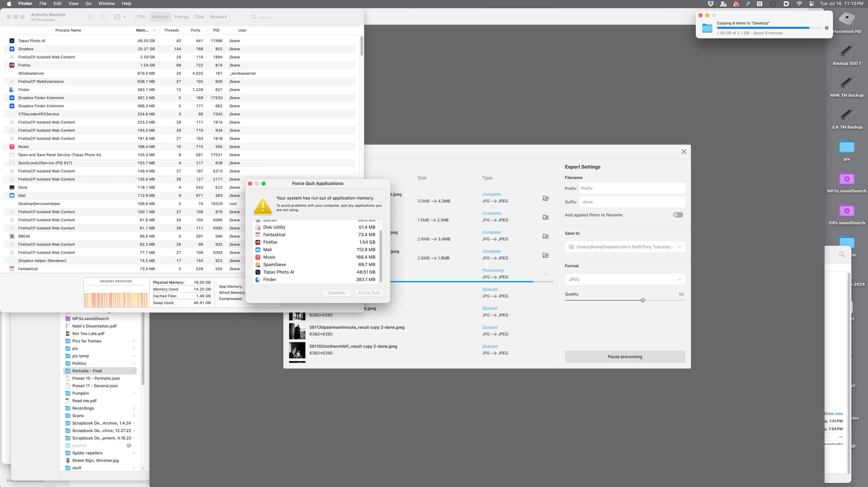Click the Suffix input field
The width and height of the screenshot is (868, 487).
[x=632, y=202]
